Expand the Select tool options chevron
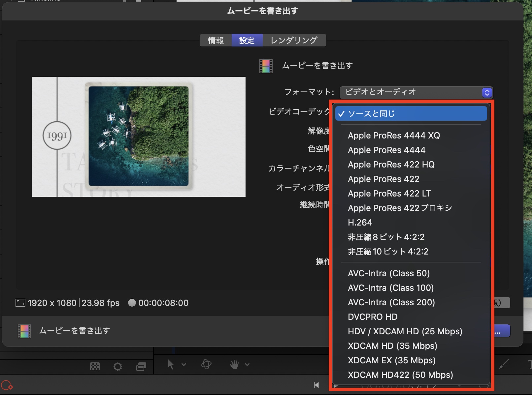 pos(184,365)
